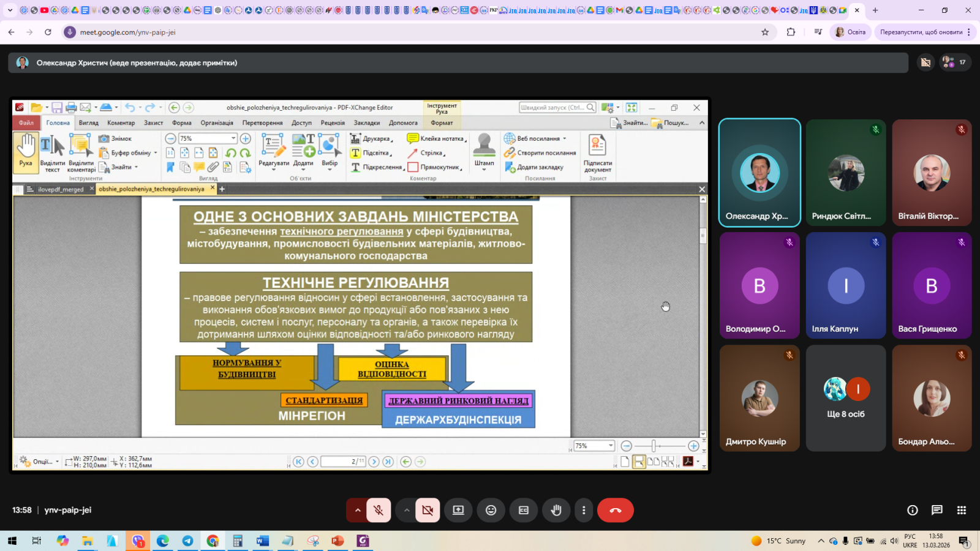
Task: Toggle raise hand
Action: [x=556, y=510]
